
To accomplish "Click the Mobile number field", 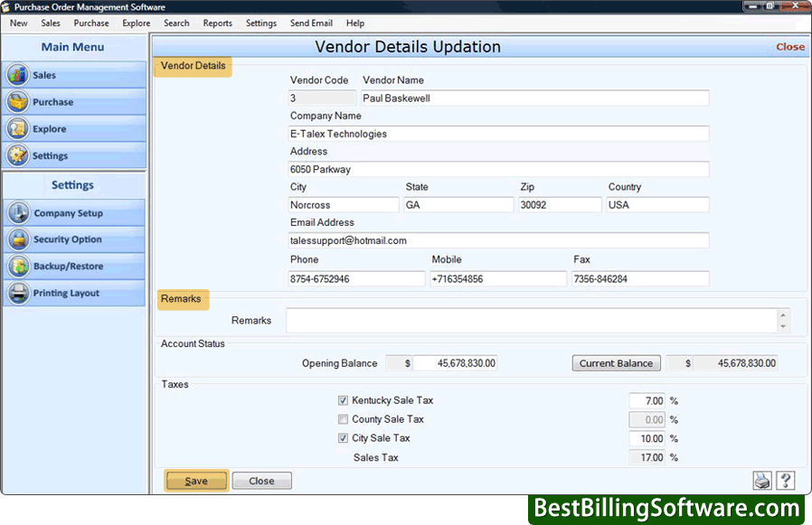I will tap(498, 278).
